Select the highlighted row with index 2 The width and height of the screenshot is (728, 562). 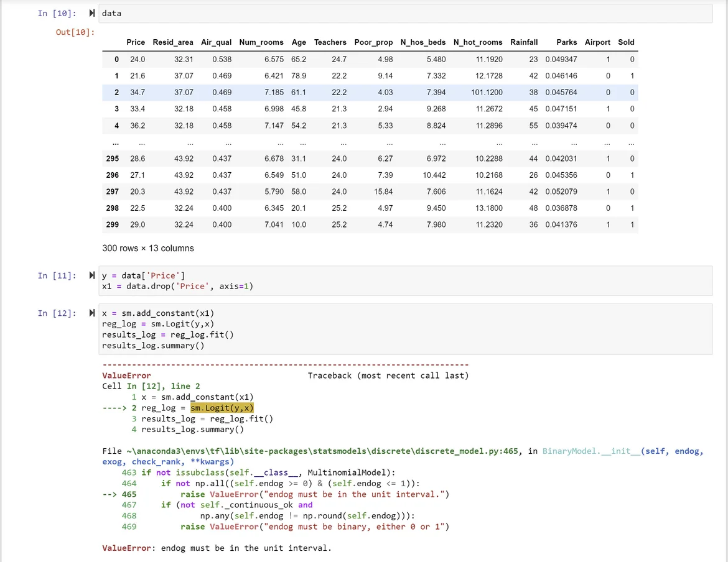[x=116, y=92]
